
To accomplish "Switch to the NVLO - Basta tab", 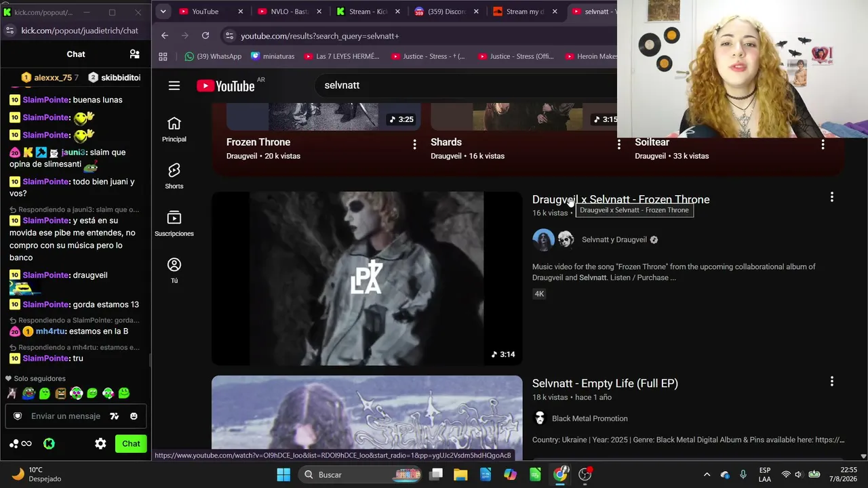I will 290,12.
